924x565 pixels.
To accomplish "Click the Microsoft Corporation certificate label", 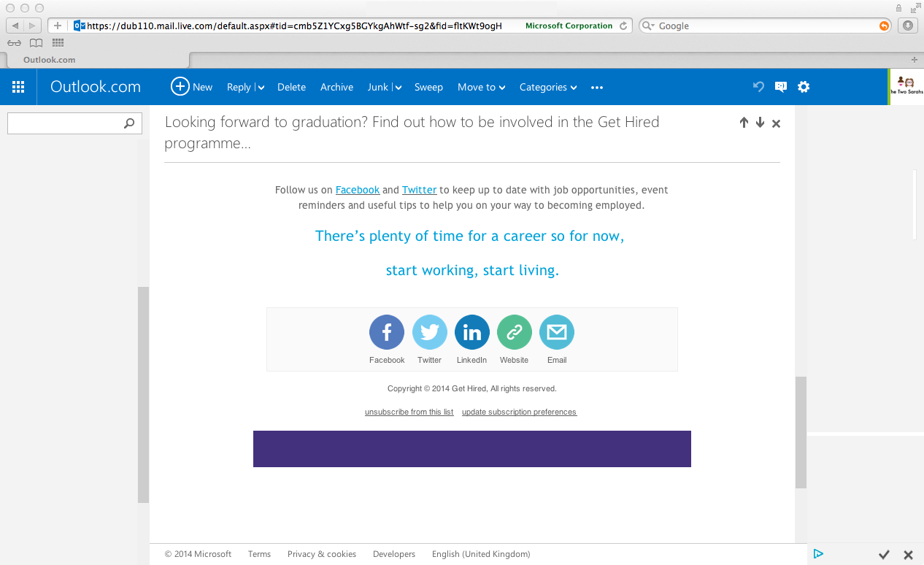I will (569, 26).
